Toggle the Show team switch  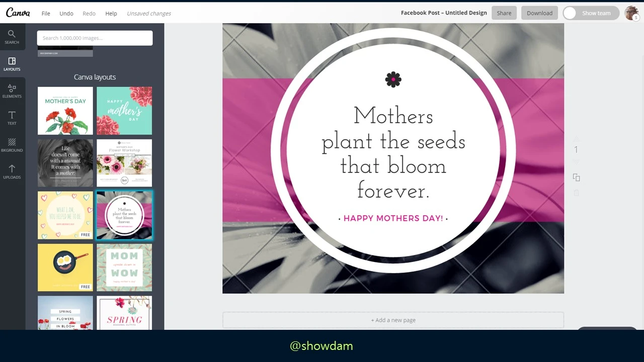tap(591, 13)
